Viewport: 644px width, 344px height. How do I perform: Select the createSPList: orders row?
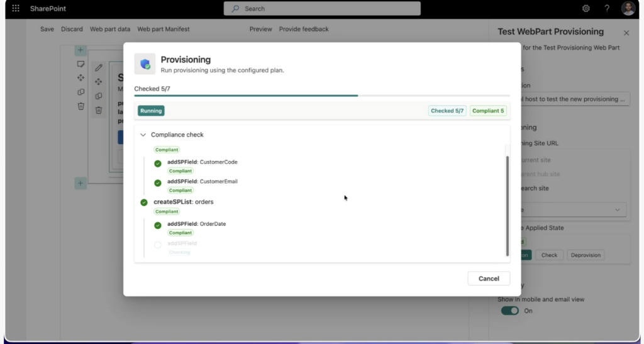pos(184,201)
